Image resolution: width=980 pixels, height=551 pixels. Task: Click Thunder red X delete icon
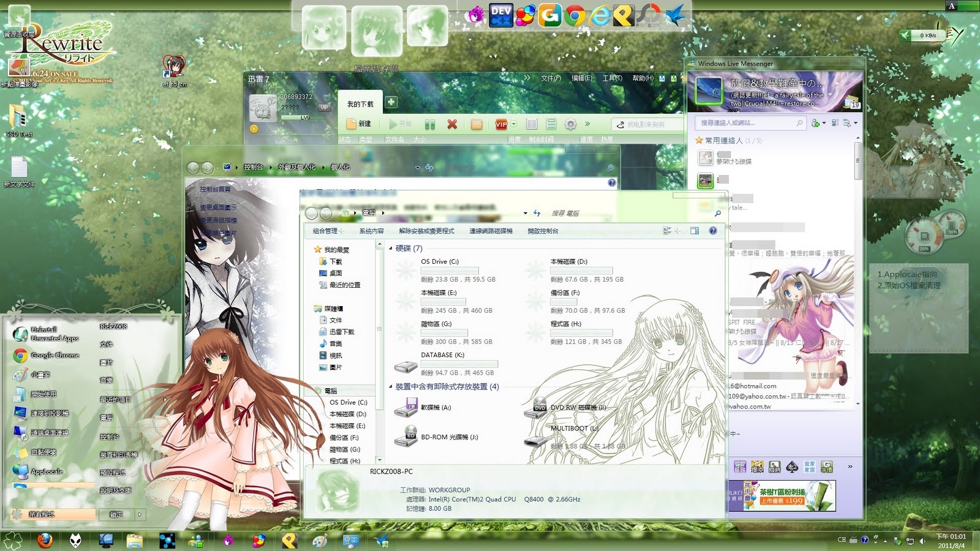(452, 124)
